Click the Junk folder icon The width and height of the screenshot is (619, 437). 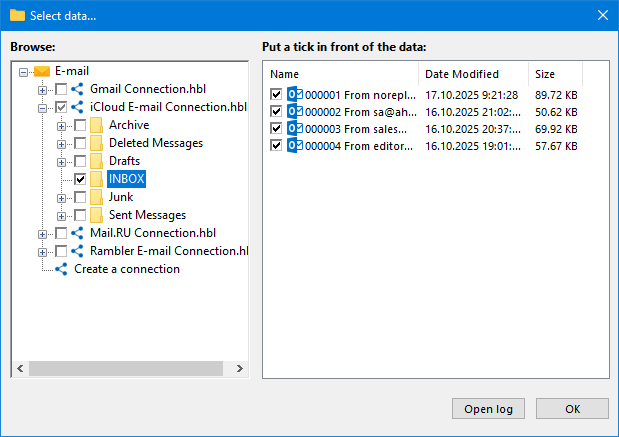[x=96, y=197]
